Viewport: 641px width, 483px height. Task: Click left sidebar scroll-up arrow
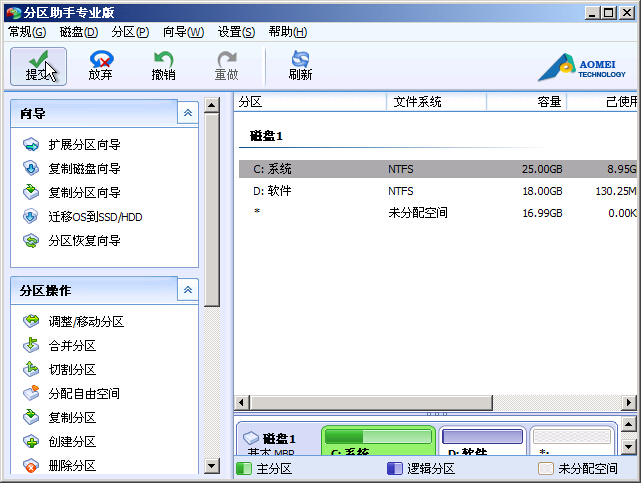[x=212, y=105]
